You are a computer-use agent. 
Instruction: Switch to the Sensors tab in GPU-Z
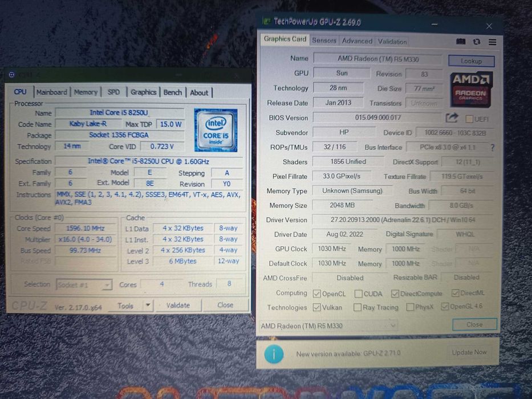point(324,40)
